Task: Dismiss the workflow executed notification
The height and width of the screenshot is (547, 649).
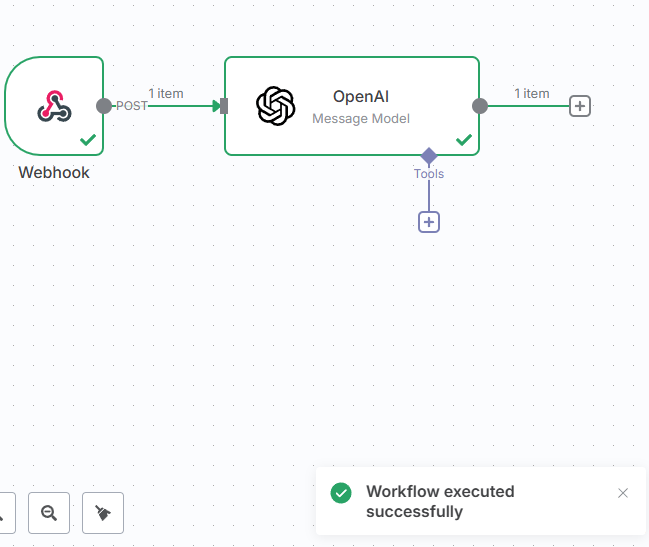Action: coord(623,493)
